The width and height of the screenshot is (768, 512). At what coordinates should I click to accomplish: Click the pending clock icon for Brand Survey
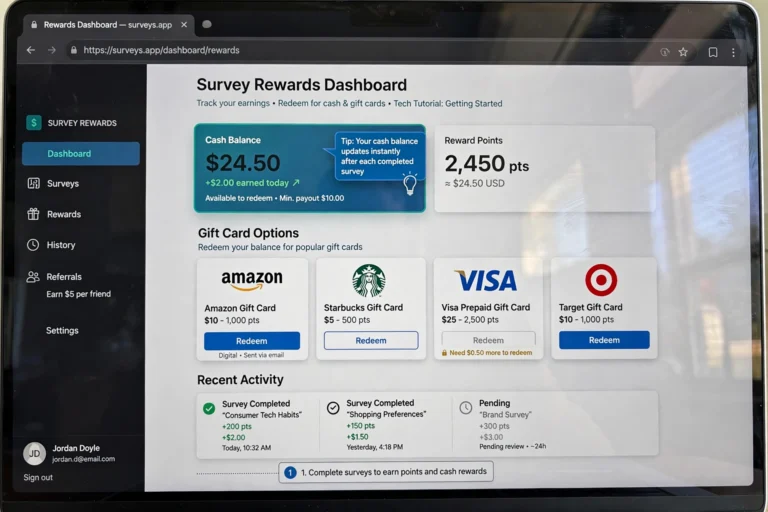(x=466, y=408)
